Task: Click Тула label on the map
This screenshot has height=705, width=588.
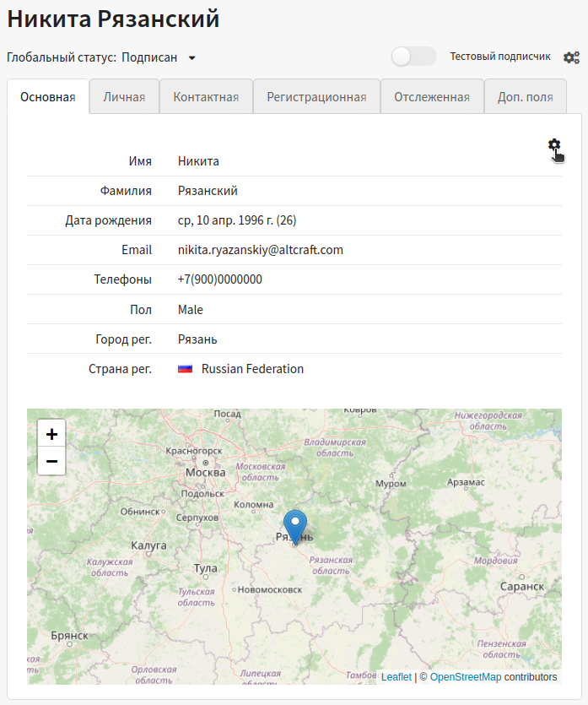Action: (x=205, y=568)
